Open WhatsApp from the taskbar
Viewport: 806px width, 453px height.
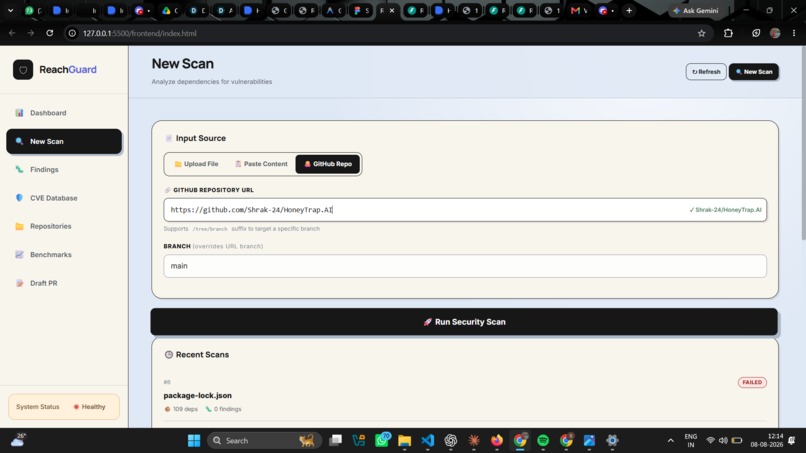[x=382, y=441]
